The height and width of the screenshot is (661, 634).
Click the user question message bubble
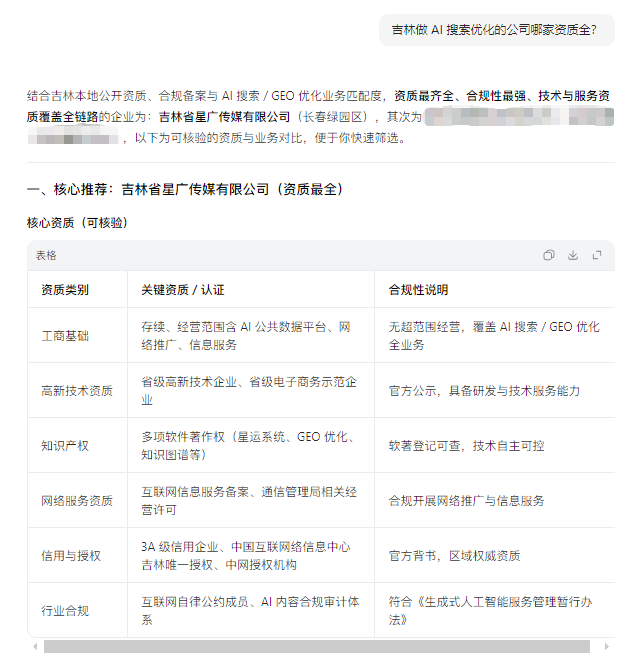pos(494,30)
